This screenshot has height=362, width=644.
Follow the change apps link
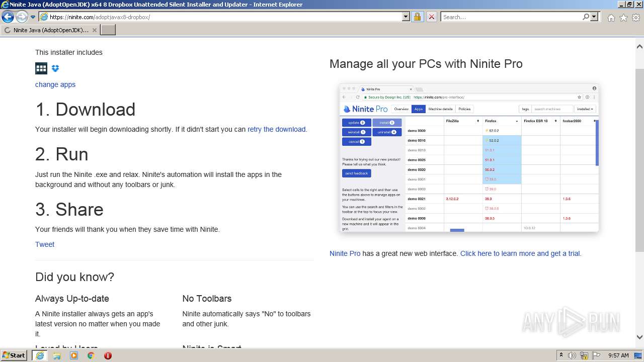click(55, 84)
